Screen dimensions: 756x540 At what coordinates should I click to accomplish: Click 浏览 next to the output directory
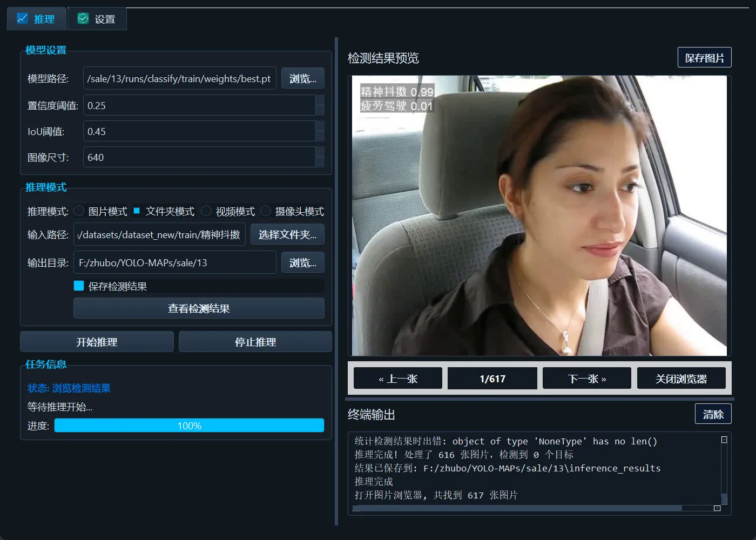(302, 262)
